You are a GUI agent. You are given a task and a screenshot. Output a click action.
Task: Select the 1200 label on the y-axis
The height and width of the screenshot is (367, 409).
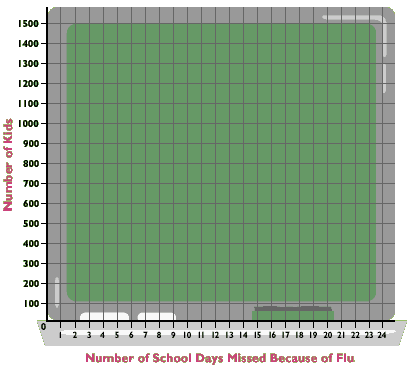pos(29,84)
